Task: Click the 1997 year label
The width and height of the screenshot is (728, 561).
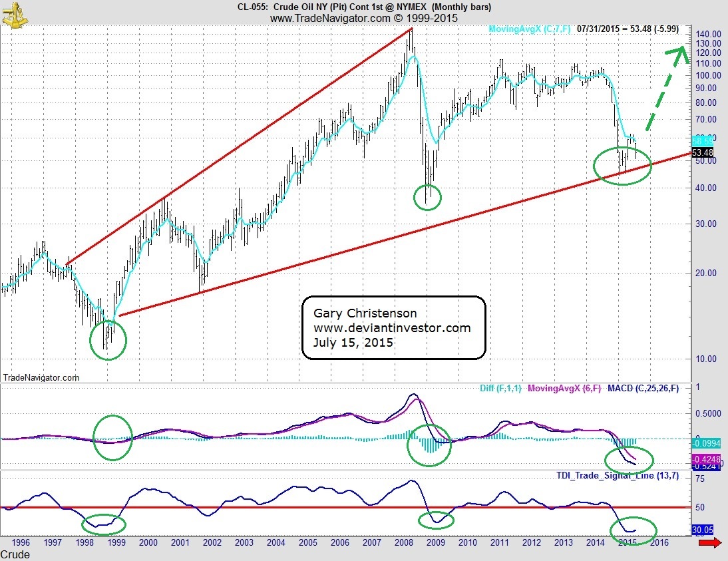Action: (x=53, y=542)
